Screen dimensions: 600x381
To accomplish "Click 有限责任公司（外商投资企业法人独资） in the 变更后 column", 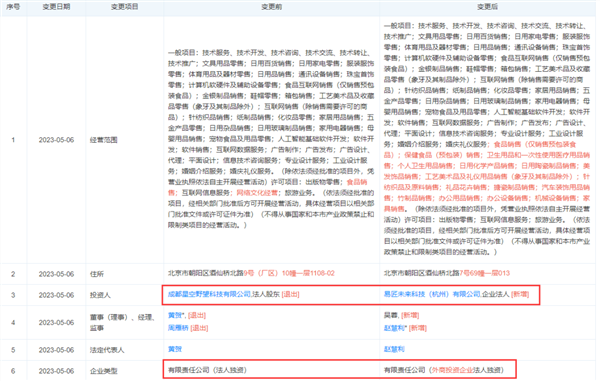I will [x=444, y=370].
